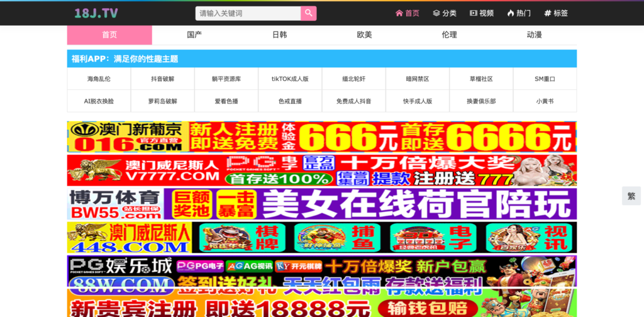
Task: Select the pink 首页 category tab
Action: (109, 35)
